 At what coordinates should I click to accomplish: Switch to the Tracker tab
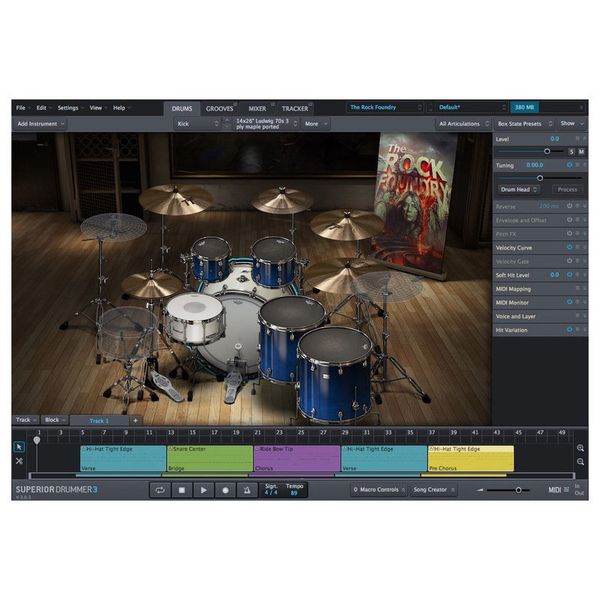click(x=295, y=109)
